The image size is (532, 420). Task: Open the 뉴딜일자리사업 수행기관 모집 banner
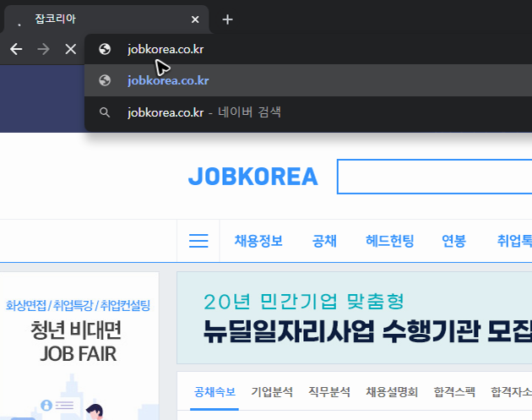354,318
